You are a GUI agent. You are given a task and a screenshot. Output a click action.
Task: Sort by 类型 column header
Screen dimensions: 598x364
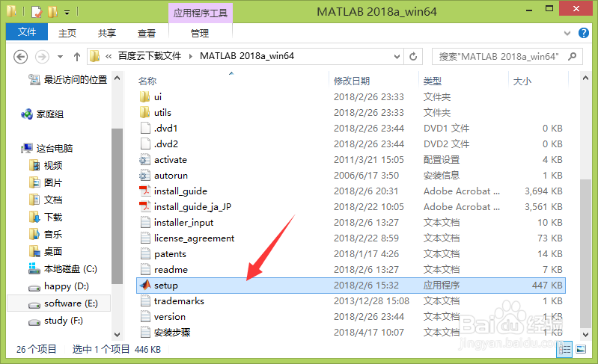tap(433, 81)
